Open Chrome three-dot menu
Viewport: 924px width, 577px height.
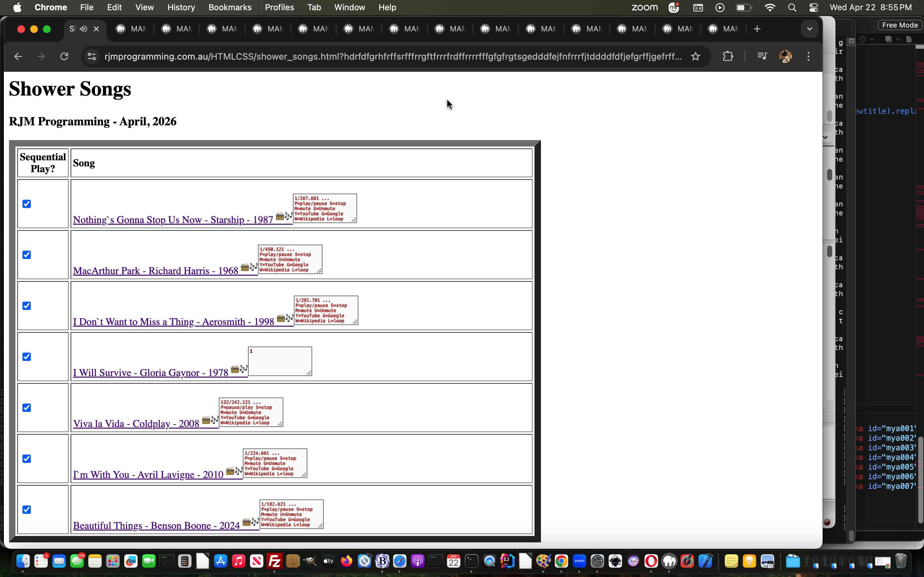click(808, 56)
